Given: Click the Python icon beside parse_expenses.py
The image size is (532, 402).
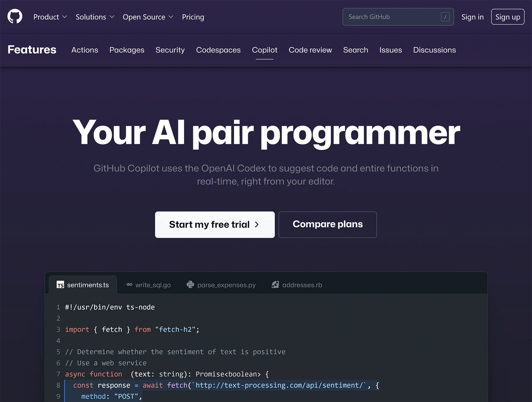Looking at the screenshot, I should tap(191, 285).
